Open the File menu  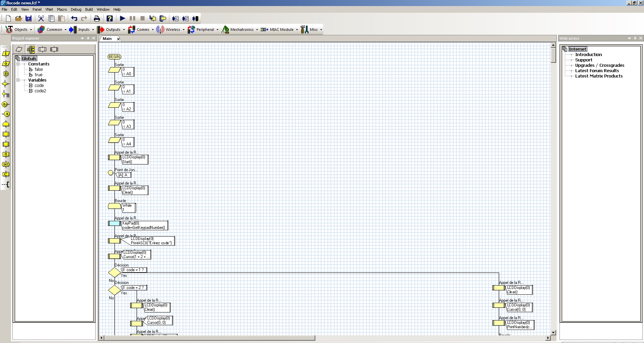click(x=4, y=9)
